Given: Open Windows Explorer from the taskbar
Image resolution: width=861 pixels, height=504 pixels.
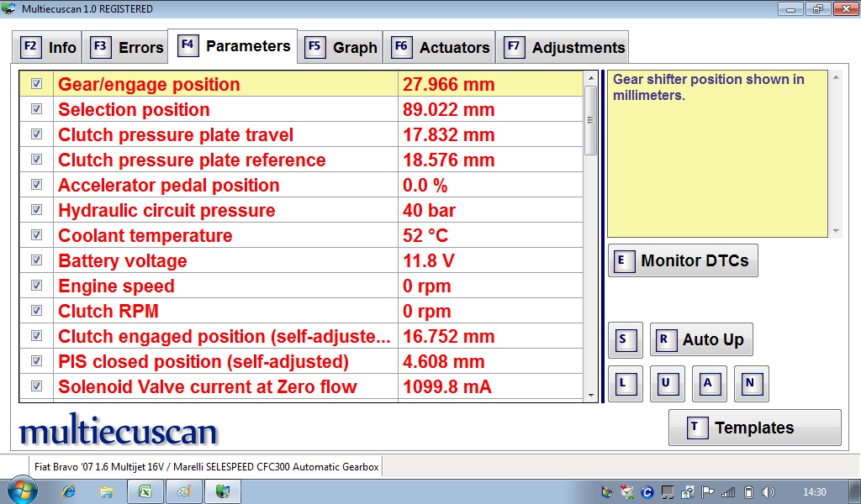Looking at the screenshot, I should point(107,492).
